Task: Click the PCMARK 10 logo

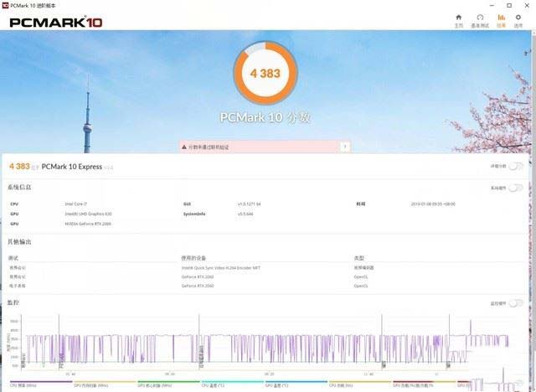Action: pos(56,23)
